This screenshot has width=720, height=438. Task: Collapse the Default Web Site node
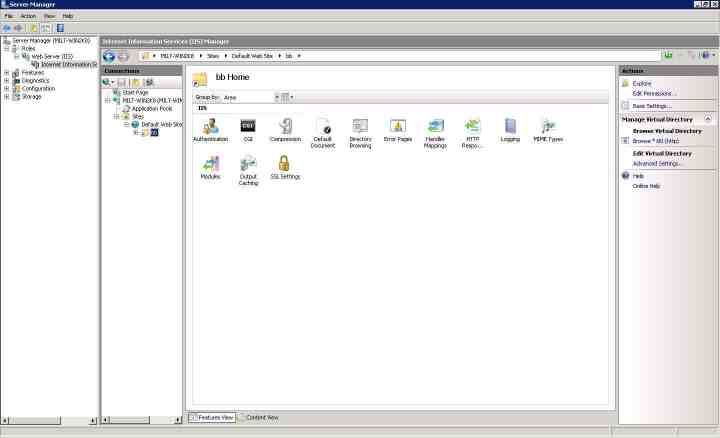pos(126,124)
